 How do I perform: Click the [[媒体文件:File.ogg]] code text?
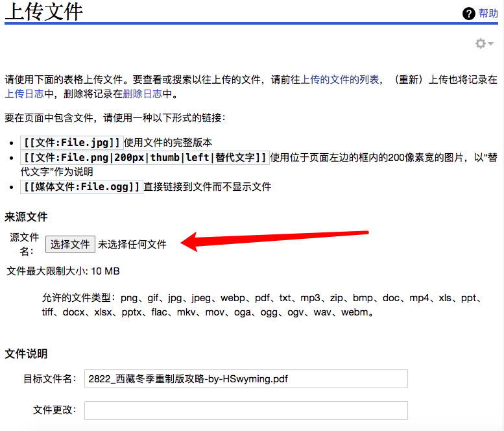82,186
